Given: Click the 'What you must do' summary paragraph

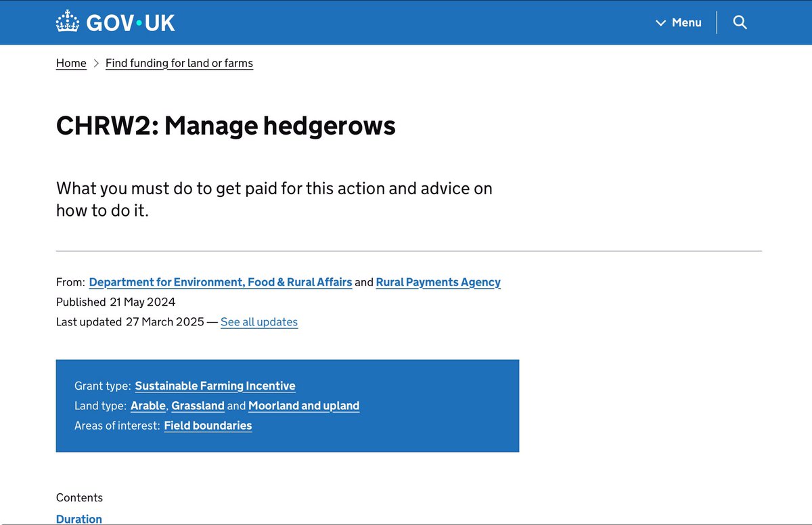Looking at the screenshot, I should [274, 199].
